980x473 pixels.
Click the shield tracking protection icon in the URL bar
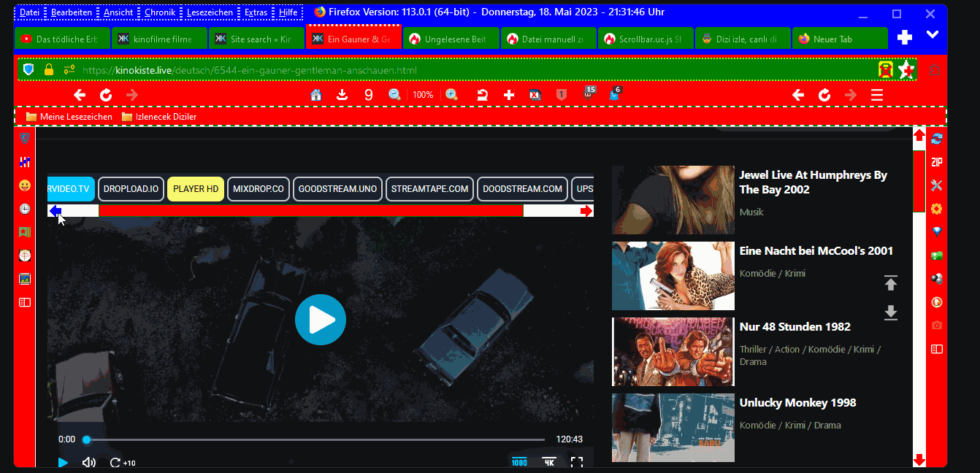(x=28, y=69)
